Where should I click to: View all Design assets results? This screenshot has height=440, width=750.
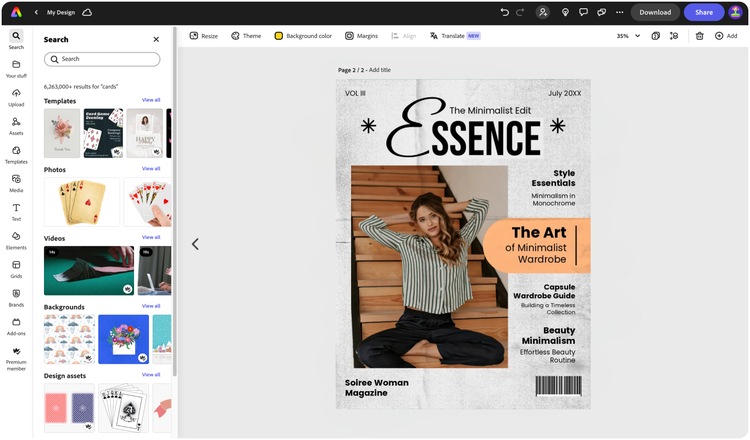coord(151,374)
